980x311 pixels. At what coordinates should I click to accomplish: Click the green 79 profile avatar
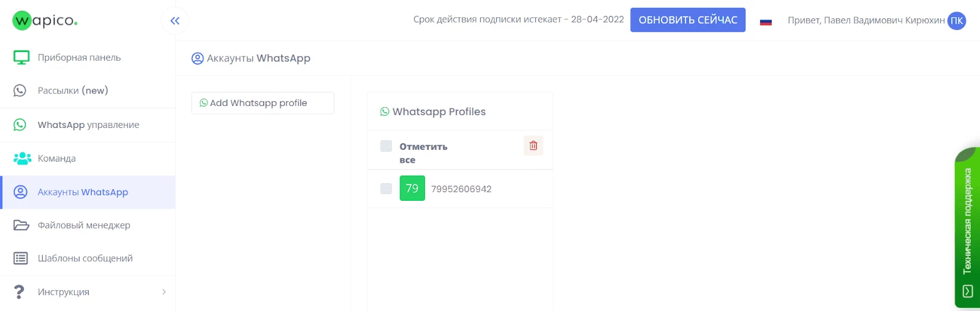click(412, 189)
